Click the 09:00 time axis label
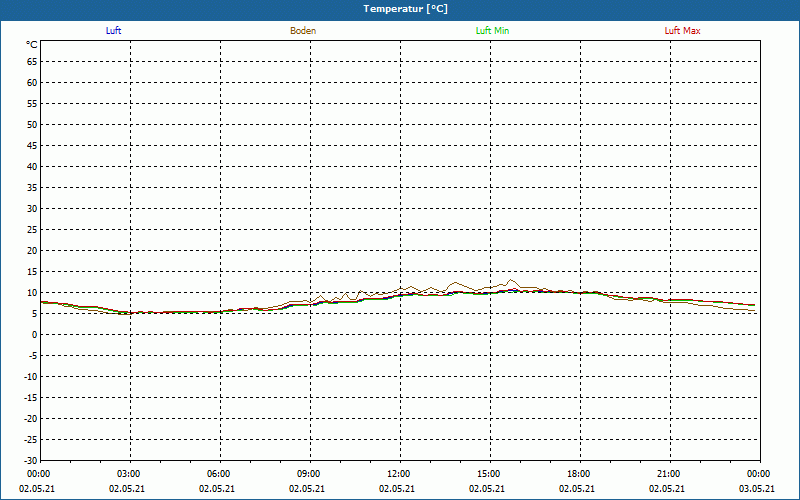800x500 pixels. pos(309,474)
